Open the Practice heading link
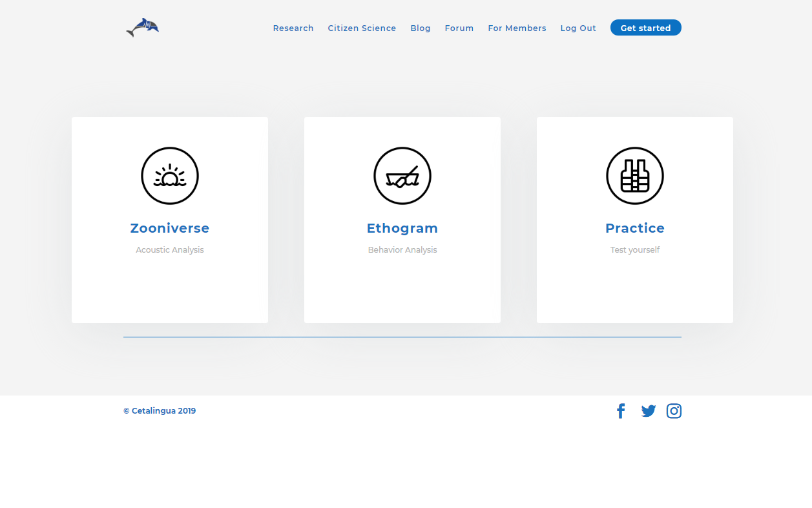The image size is (812, 508). click(635, 228)
